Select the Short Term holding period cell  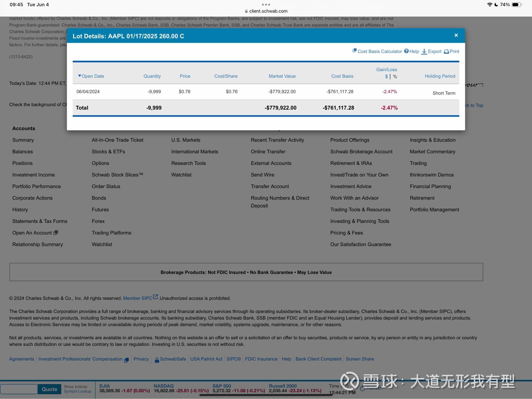[444, 93]
